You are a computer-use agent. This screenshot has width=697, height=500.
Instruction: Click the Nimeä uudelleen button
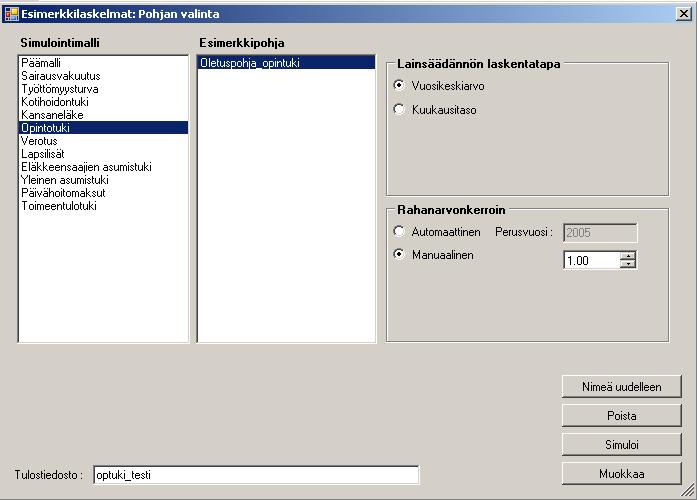(x=621, y=387)
